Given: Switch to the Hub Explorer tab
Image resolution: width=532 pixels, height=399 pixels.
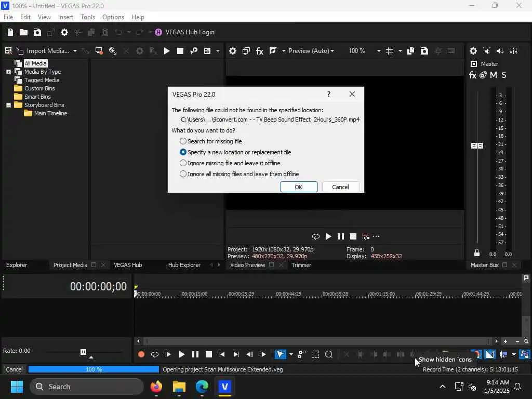Looking at the screenshot, I should (184, 265).
